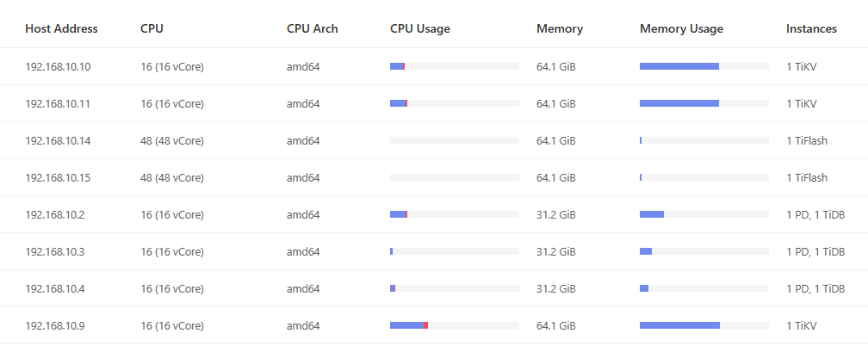Click instances cell for host 192.168.10.2

[x=815, y=214]
